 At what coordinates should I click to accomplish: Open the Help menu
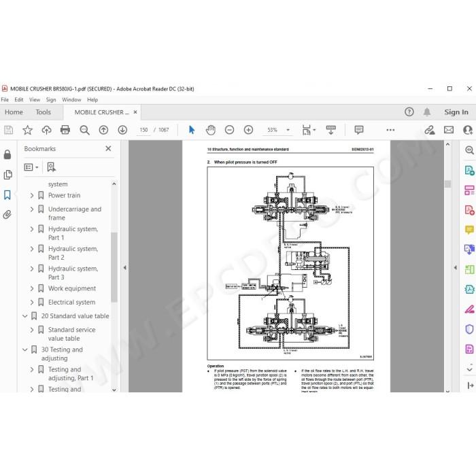tap(92, 99)
